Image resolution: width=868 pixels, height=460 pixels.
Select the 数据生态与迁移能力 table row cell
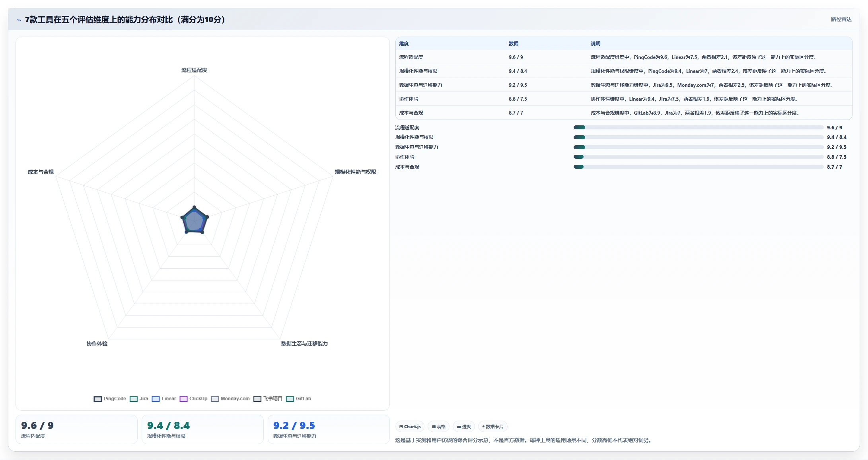click(x=420, y=85)
